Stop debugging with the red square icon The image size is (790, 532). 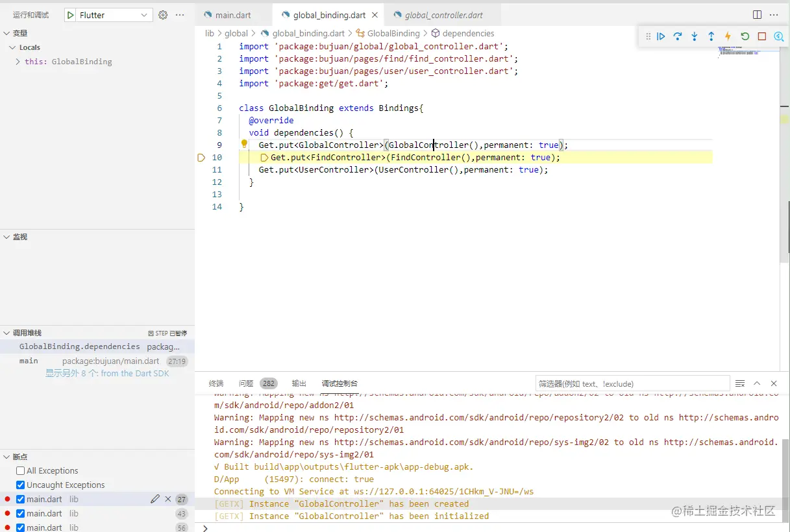(x=762, y=37)
